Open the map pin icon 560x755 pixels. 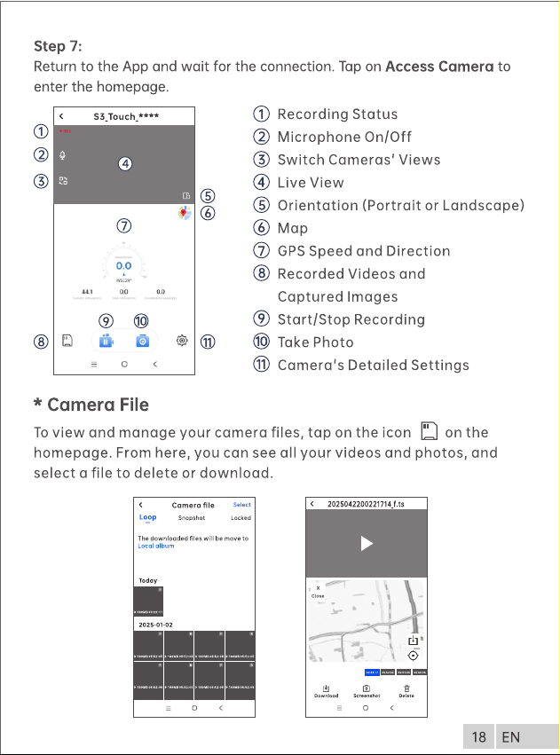(184, 212)
